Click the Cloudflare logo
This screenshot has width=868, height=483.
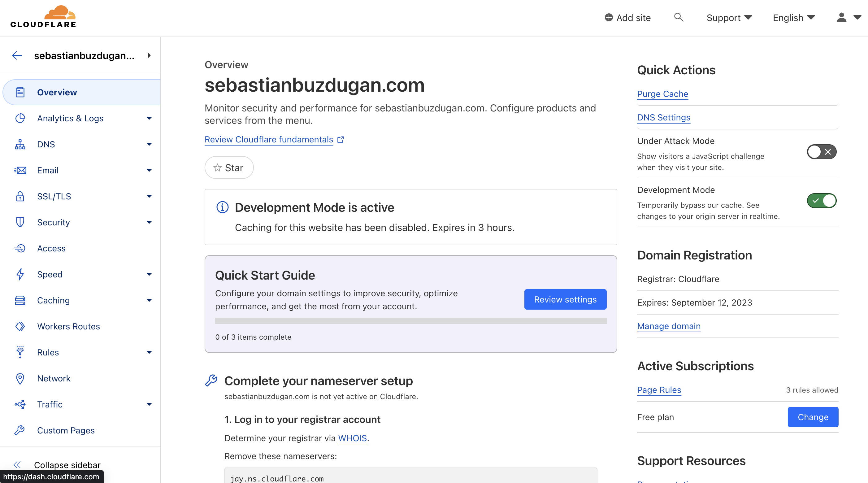point(43,17)
